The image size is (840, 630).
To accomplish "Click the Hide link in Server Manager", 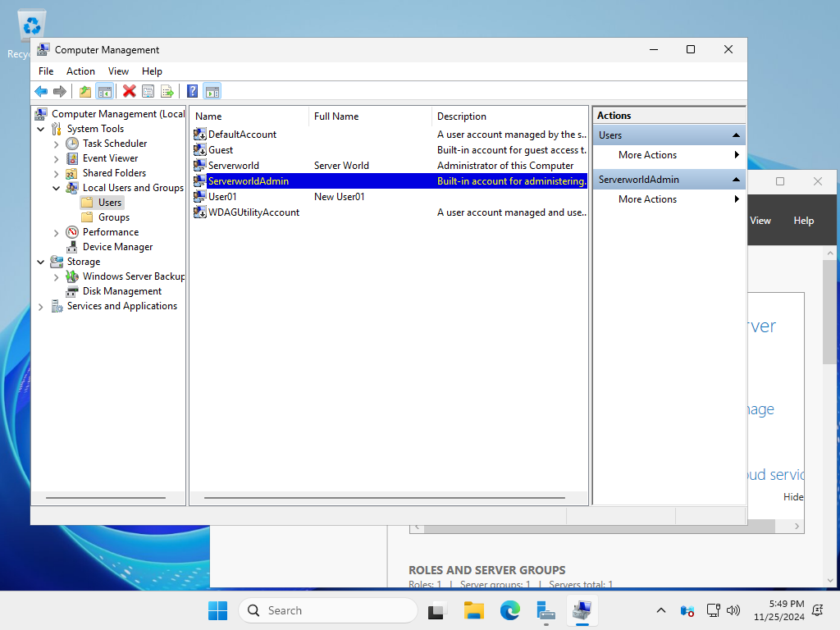I will point(792,496).
